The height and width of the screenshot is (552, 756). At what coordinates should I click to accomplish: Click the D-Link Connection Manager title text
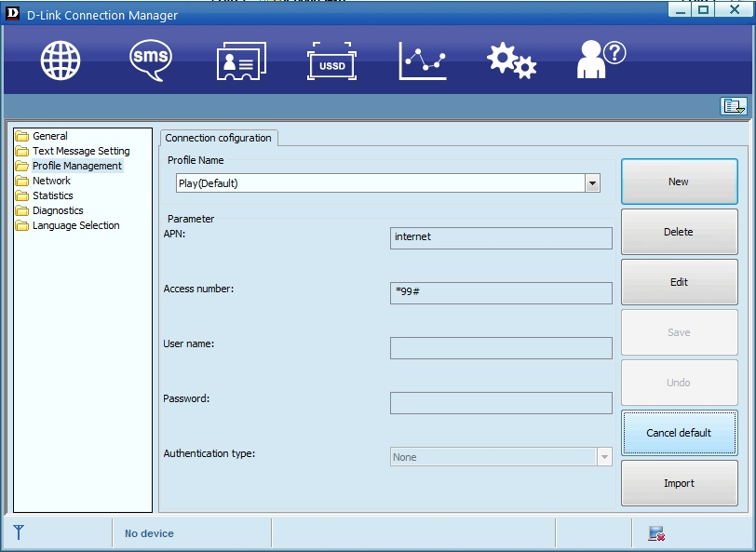[x=102, y=16]
